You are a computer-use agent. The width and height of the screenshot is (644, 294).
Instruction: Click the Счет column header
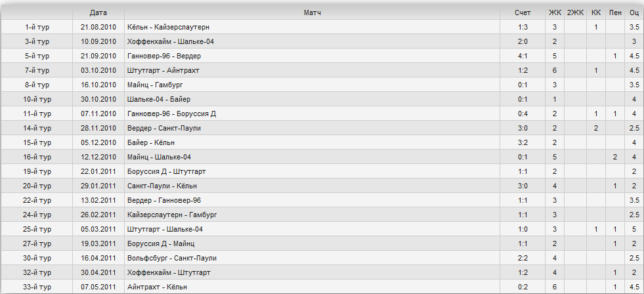tap(523, 12)
